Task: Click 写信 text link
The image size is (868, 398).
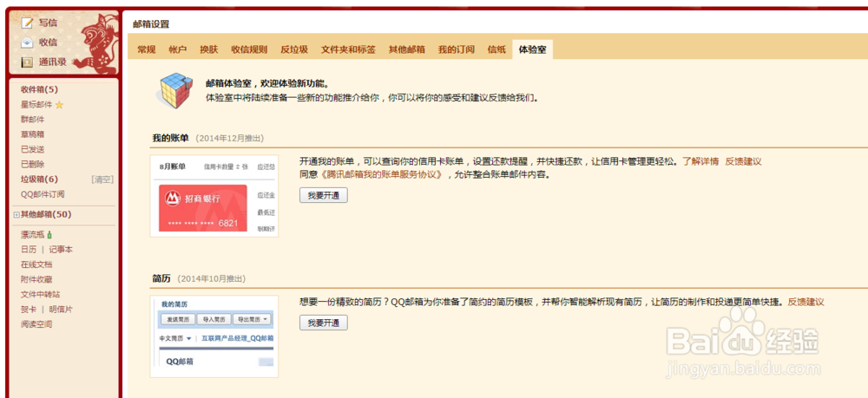Action: (x=48, y=23)
